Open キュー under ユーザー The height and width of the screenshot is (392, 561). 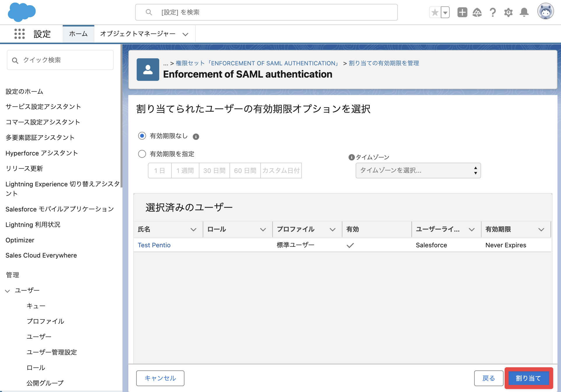click(x=36, y=306)
